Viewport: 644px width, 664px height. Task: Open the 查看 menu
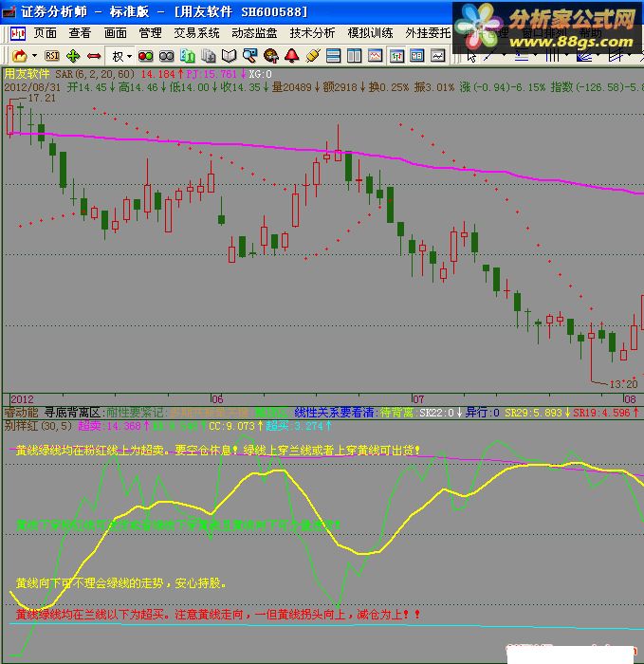pyautogui.click(x=80, y=33)
